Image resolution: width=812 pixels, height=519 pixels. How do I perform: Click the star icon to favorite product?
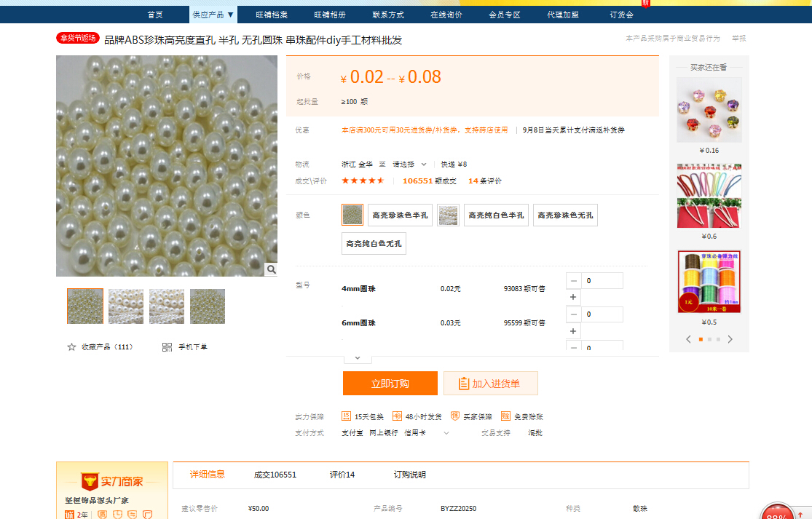point(71,347)
